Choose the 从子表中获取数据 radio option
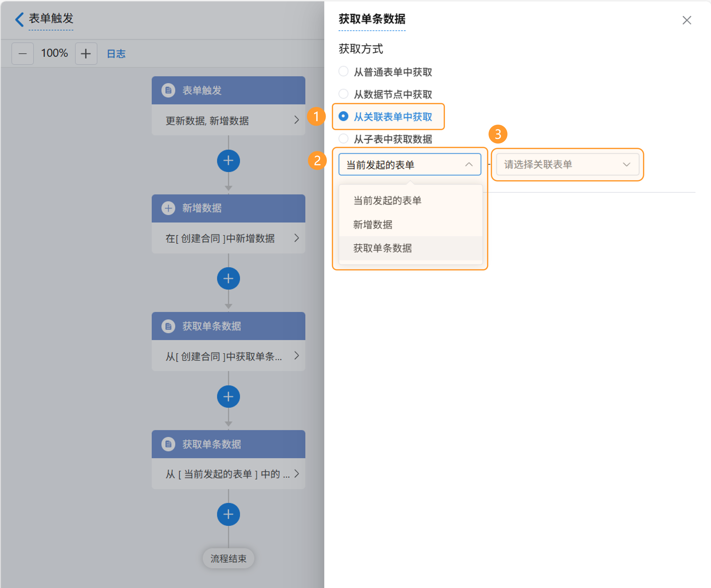This screenshot has width=711, height=588. (343, 139)
